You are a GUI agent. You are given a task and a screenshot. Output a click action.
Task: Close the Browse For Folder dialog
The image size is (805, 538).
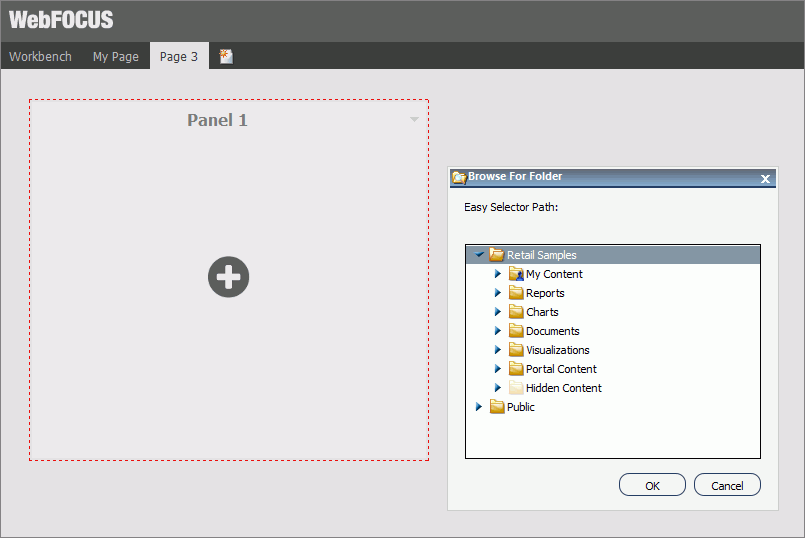[765, 179]
